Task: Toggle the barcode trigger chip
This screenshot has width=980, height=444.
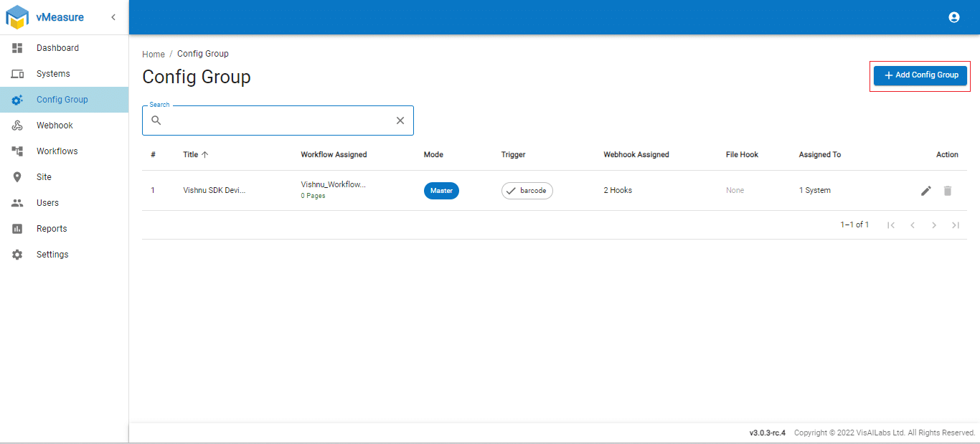Action: [527, 190]
